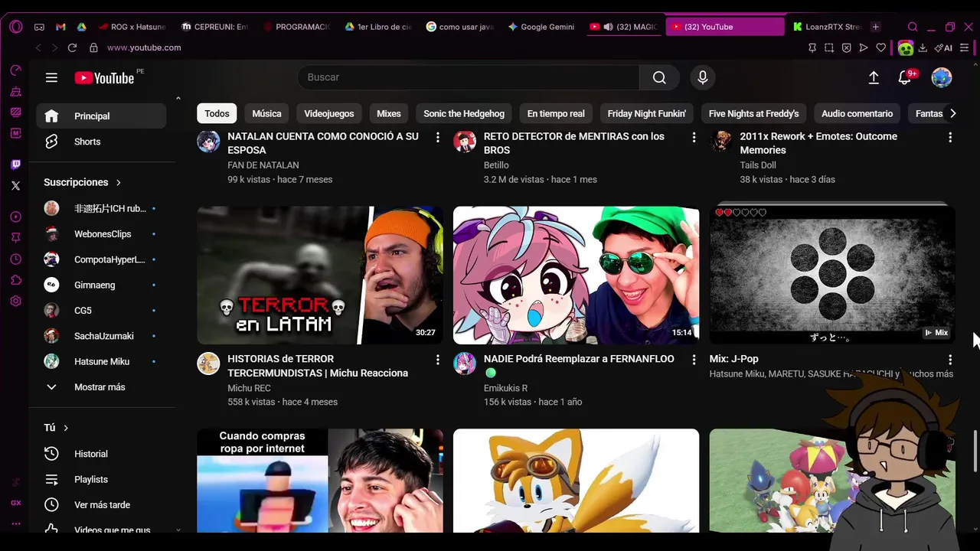Screen dimensions: 980x551
Task: Go back to previous page
Action: 38,47
